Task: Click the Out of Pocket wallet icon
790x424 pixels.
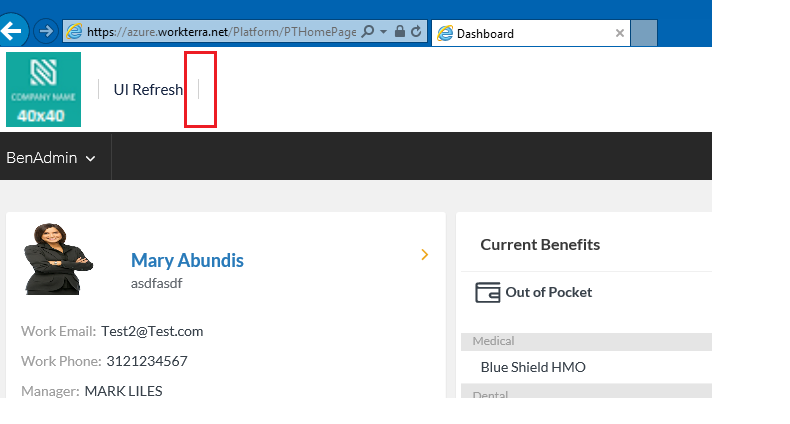Action: coord(488,293)
